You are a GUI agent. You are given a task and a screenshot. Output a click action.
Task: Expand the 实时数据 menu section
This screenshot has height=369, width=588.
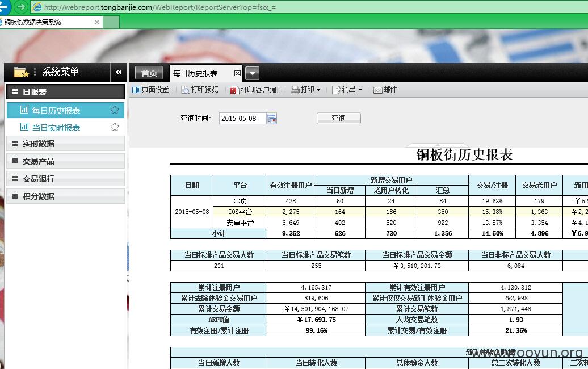(x=65, y=144)
